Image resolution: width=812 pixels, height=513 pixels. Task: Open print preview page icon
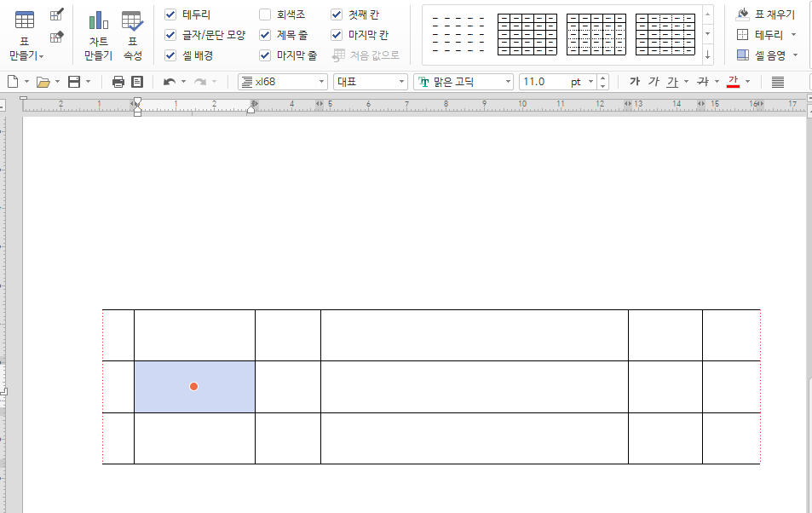(137, 81)
